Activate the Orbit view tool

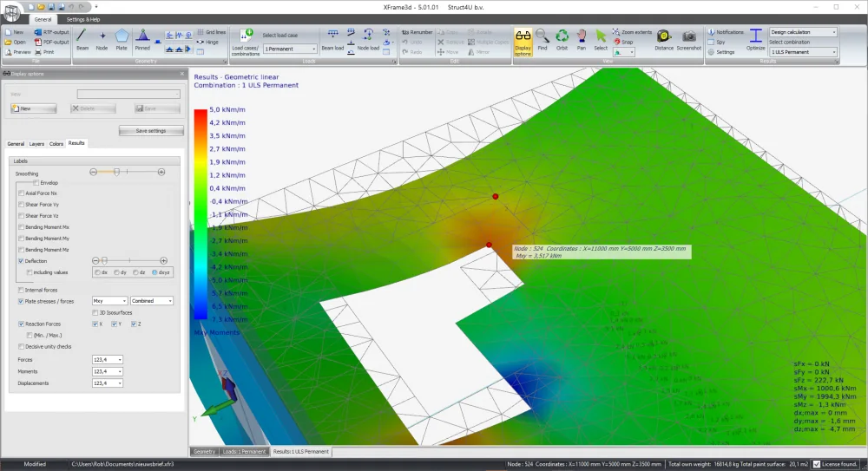[x=562, y=40]
